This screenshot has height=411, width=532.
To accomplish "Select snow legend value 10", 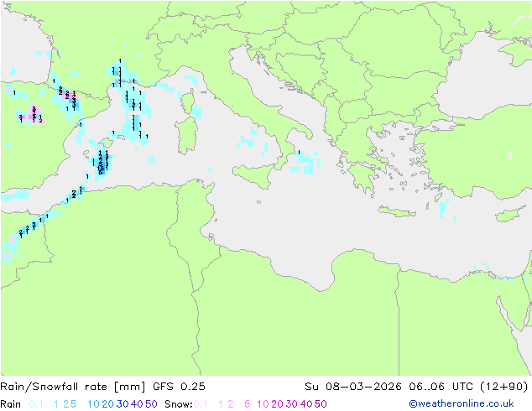I will tap(263, 404).
